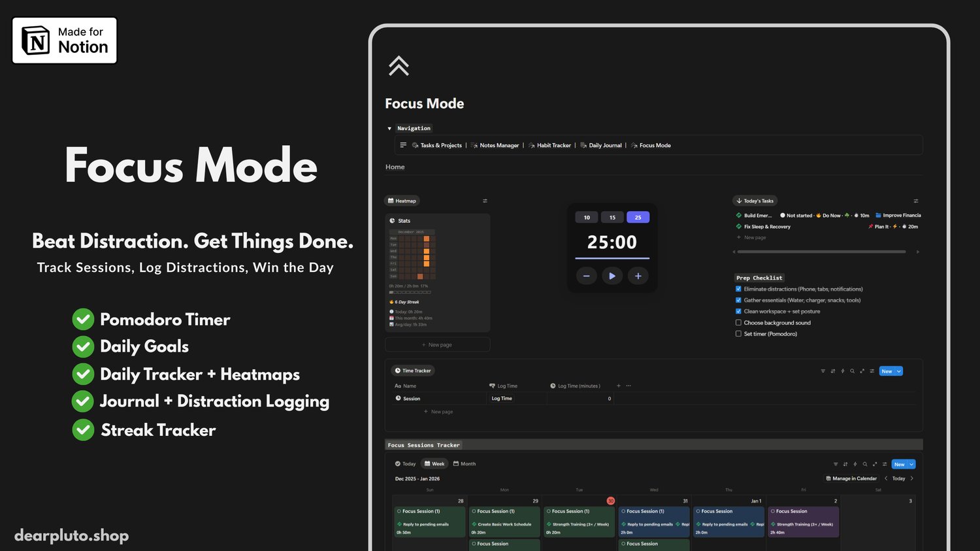Screen dimensions: 980x551
Task: Click the Manage in Calendar button
Action: pos(851,478)
